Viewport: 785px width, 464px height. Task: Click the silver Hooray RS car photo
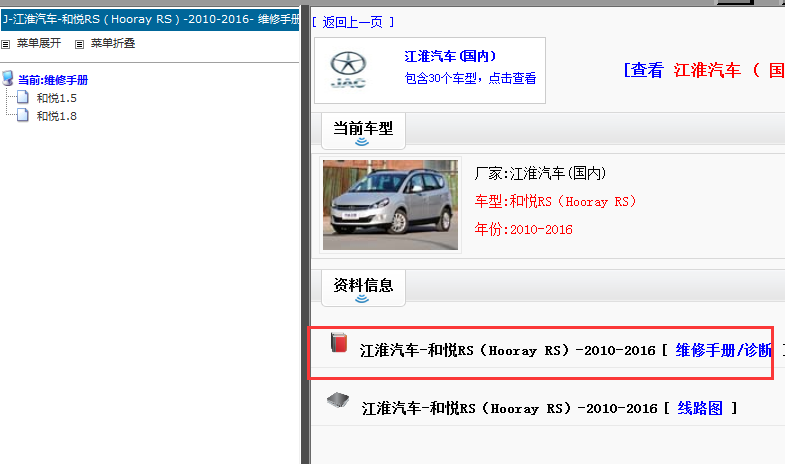[390, 205]
